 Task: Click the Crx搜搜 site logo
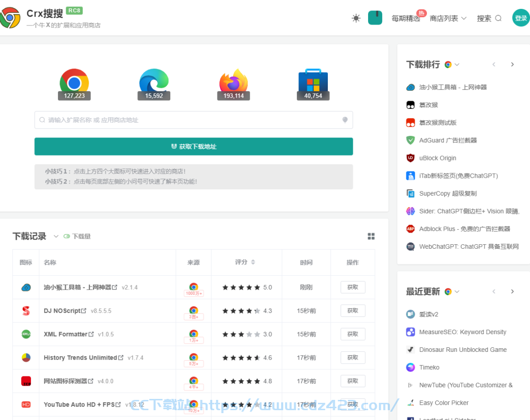[x=10, y=18]
